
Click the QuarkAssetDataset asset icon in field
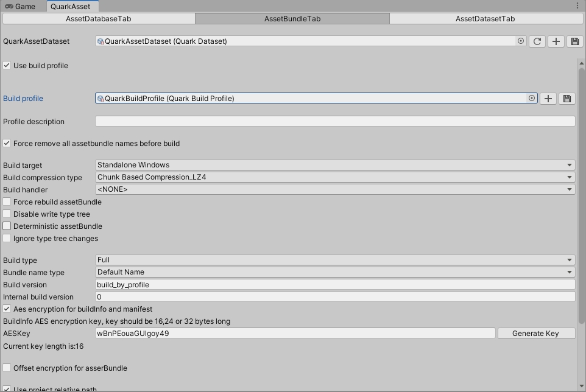pyautogui.click(x=100, y=41)
